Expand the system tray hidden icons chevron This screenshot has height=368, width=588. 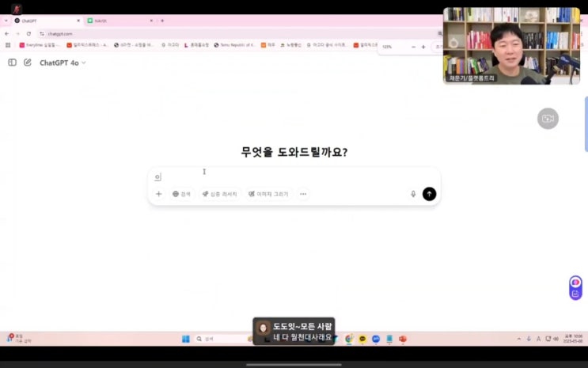click(519, 339)
